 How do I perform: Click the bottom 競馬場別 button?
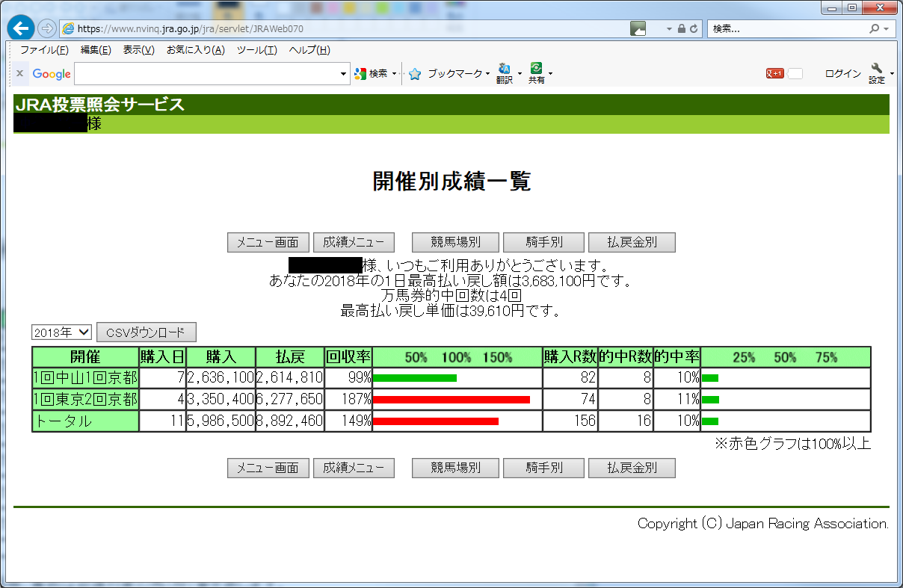click(455, 468)
